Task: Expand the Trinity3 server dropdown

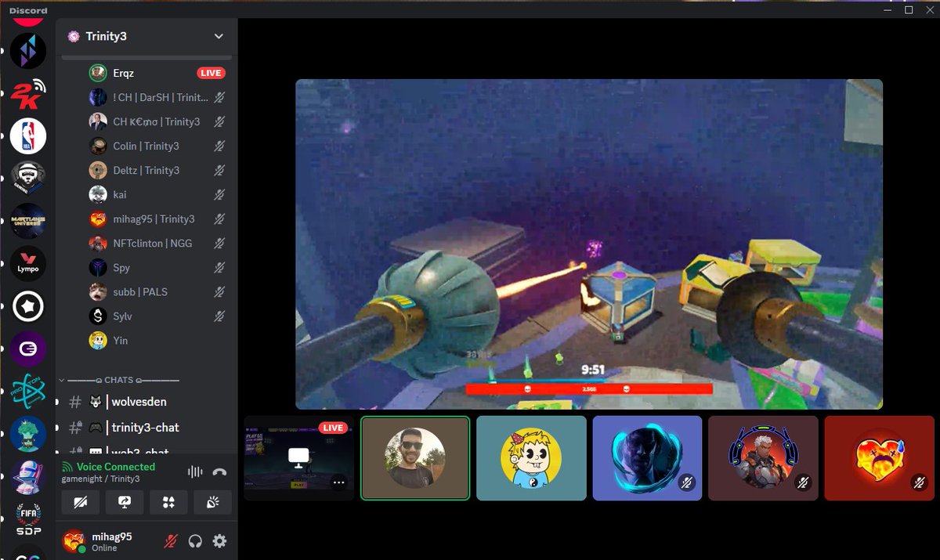Action: [219, 36]
